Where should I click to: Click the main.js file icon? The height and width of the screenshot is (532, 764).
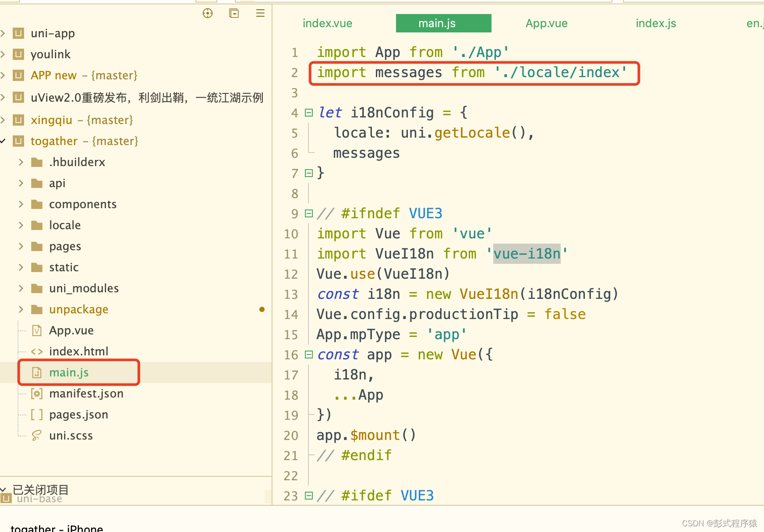click(37, 372)
